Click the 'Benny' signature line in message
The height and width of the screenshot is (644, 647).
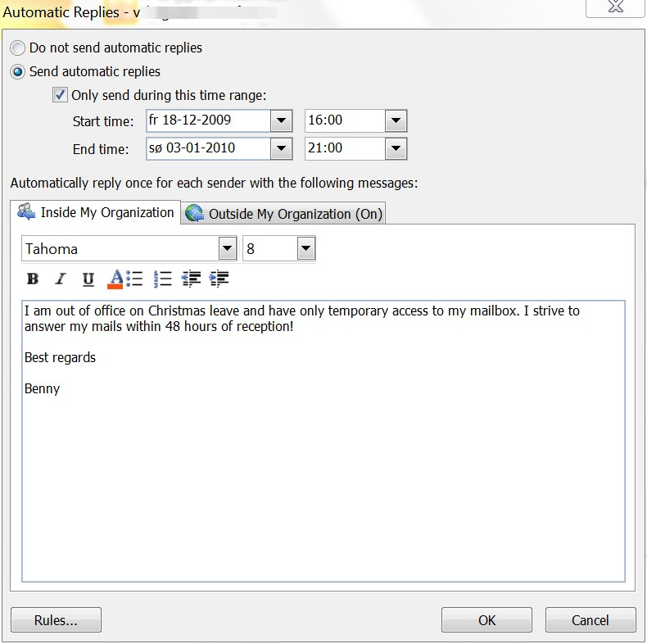[x=42, y=389]
